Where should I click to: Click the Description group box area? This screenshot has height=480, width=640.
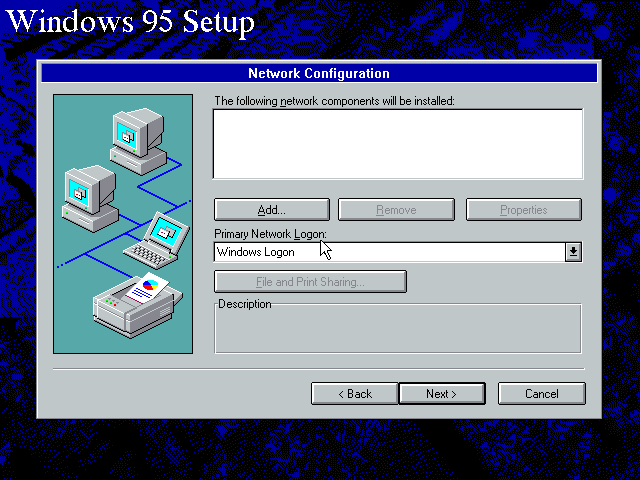click(398, 328)
